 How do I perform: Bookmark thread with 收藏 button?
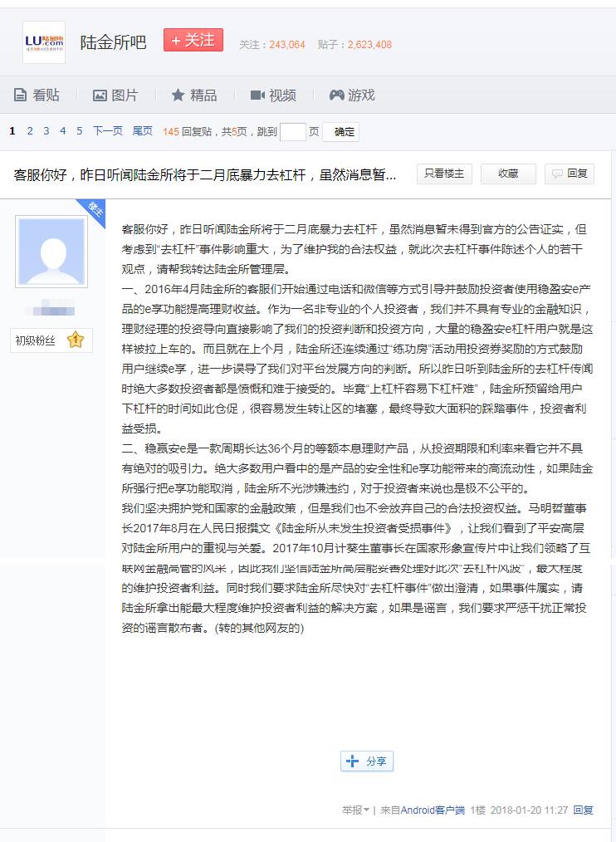pos(508,174)
